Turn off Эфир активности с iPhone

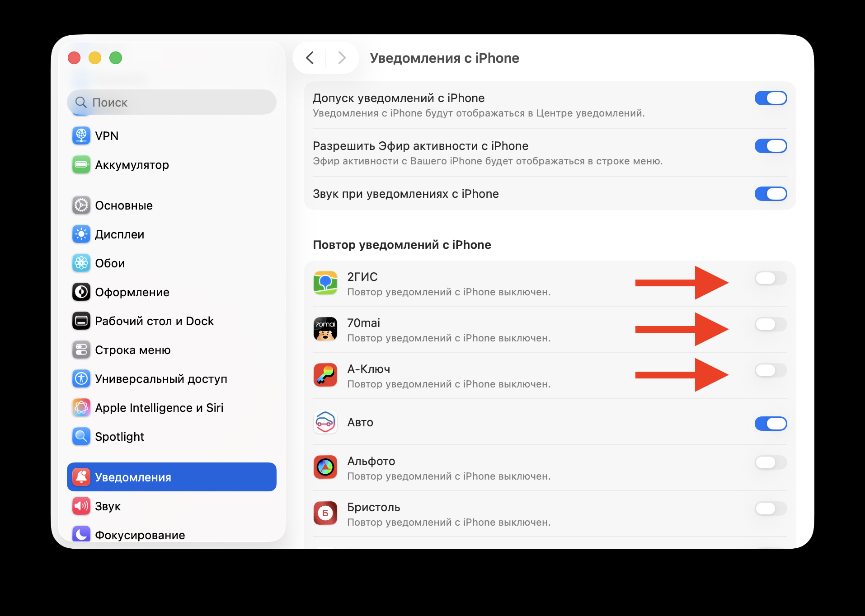(771, 146)
